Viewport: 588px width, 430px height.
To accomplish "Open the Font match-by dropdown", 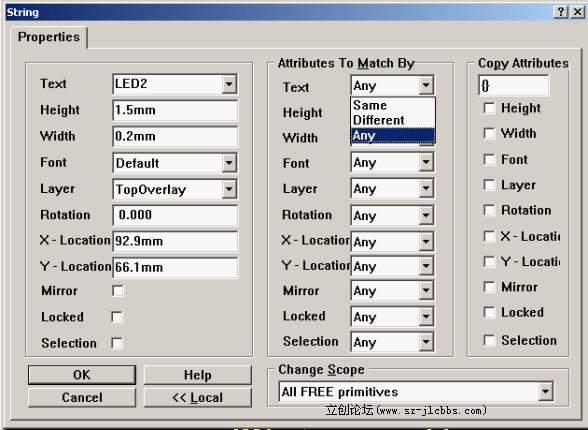I will coord(426,163).
